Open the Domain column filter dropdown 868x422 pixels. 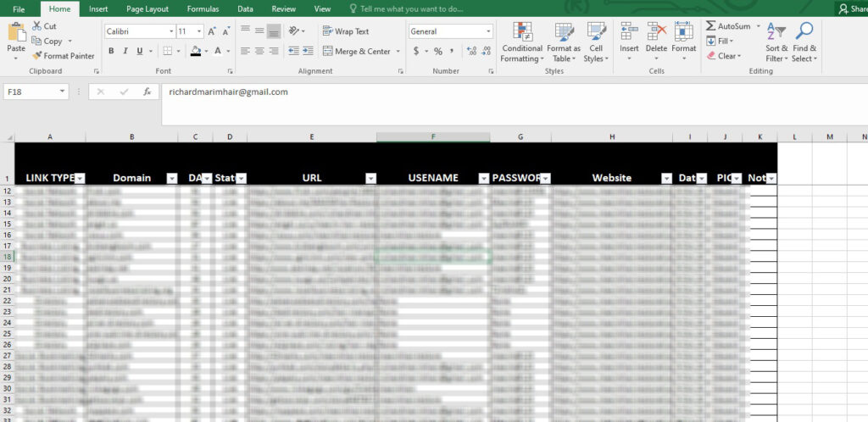pos(172,178)
